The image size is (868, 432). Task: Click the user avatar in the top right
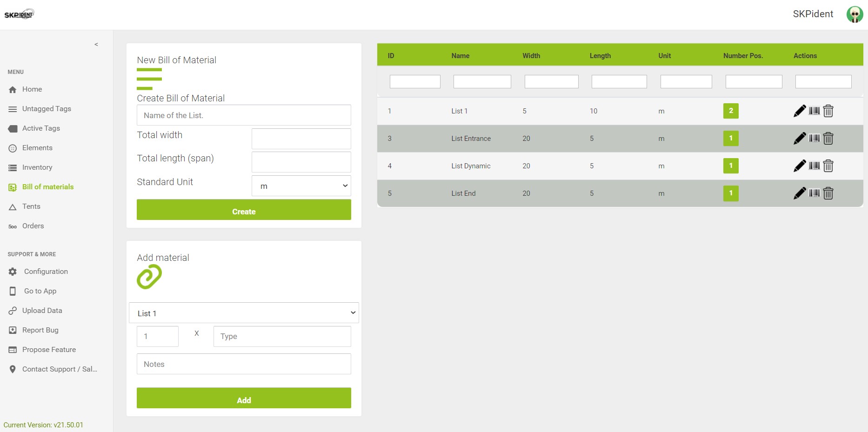point(855,14)
